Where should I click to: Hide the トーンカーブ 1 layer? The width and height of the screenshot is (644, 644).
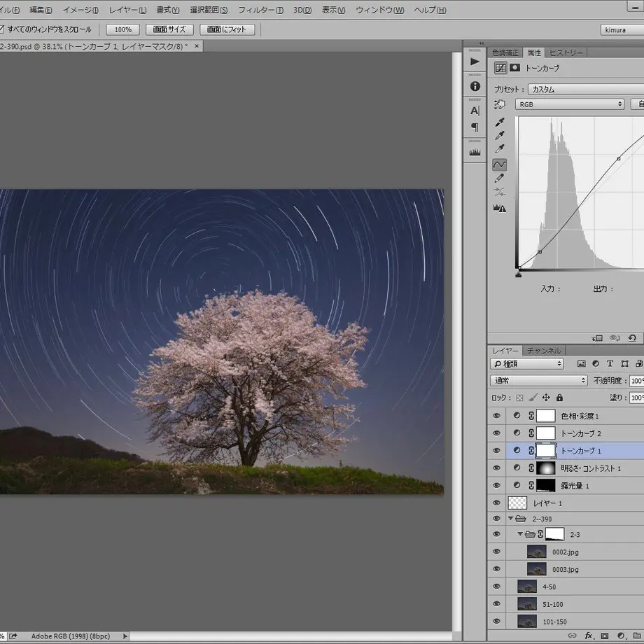[496, 451]
